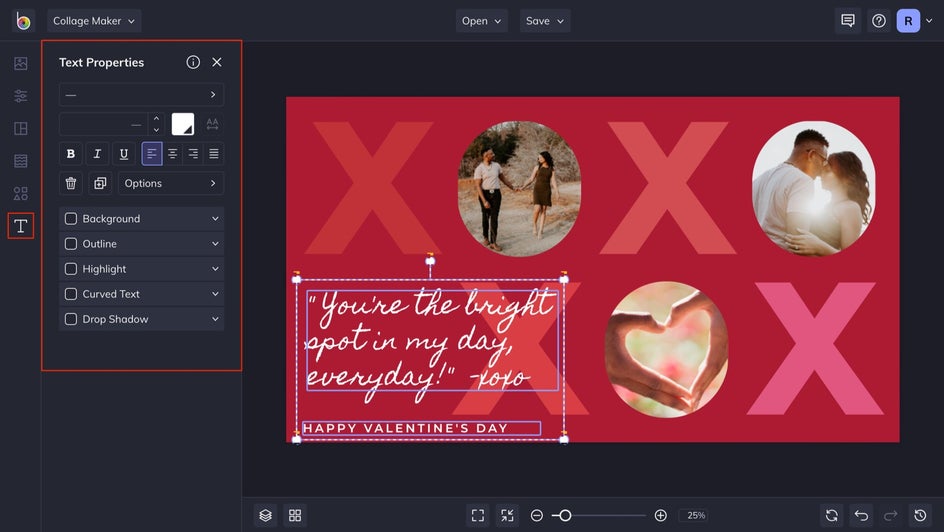This screenshot has height=532, width=944.
Task: Select the Text tool in sidebar
Action: click(20, 226)
